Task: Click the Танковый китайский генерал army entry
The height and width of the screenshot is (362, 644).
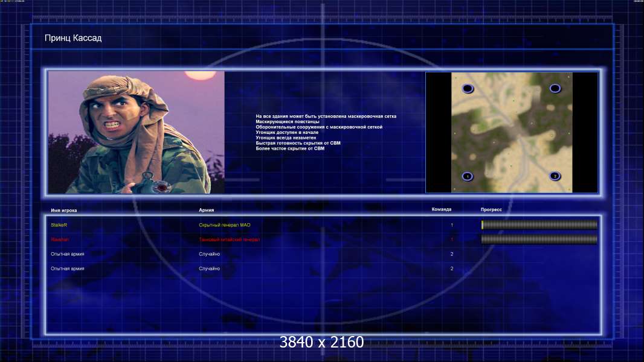Action: 229,240
